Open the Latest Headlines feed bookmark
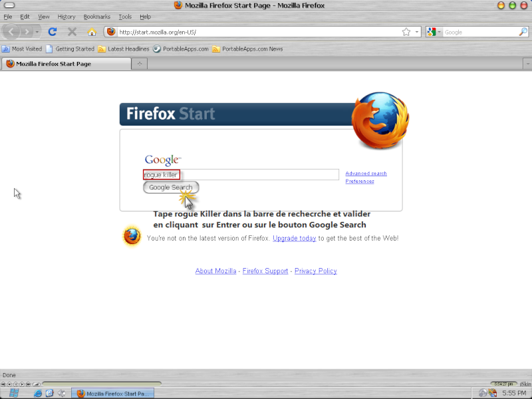 coord(124,49)
